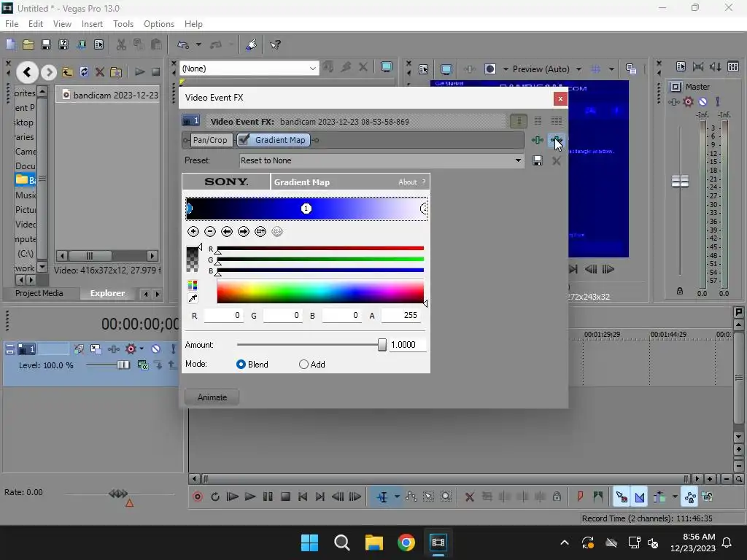Select the Add mode radio button
747x560 pixels.
[303, 365]
